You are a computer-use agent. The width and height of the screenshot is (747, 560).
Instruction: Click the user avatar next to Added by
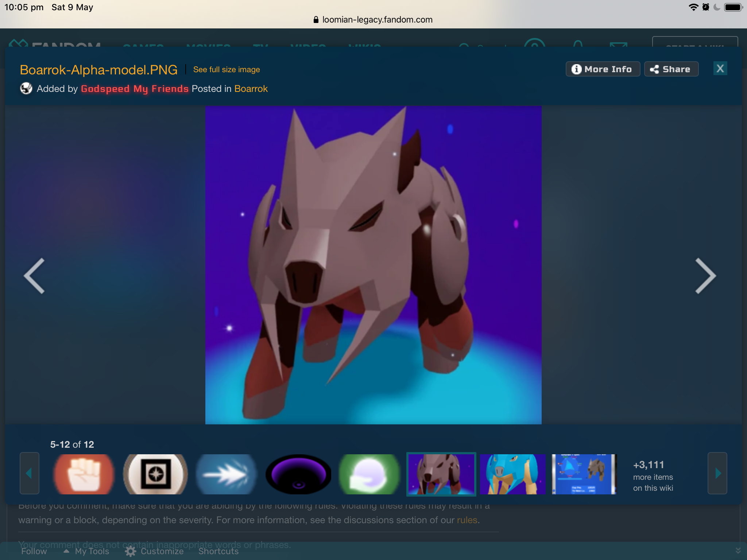[x=26, y=89]
